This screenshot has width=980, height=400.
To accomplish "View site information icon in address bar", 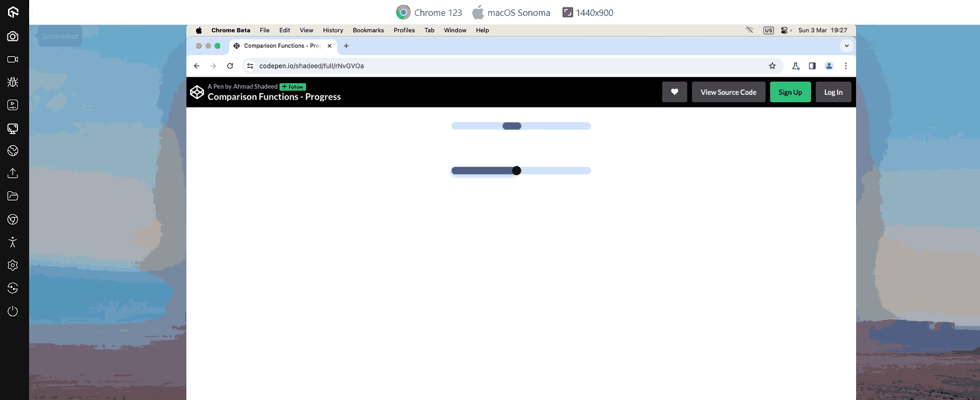I will (x=250, y=66).
